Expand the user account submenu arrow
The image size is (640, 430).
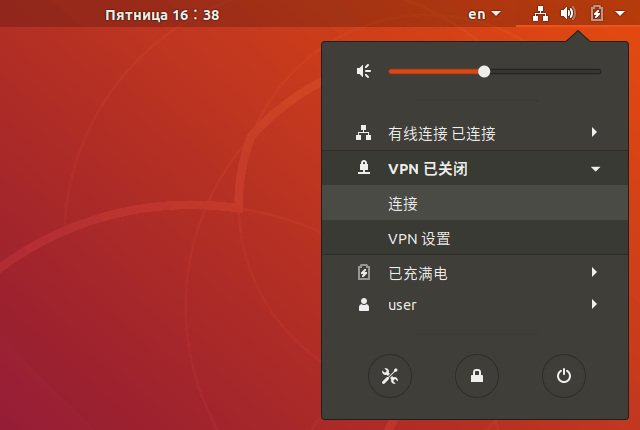point(594,305)
